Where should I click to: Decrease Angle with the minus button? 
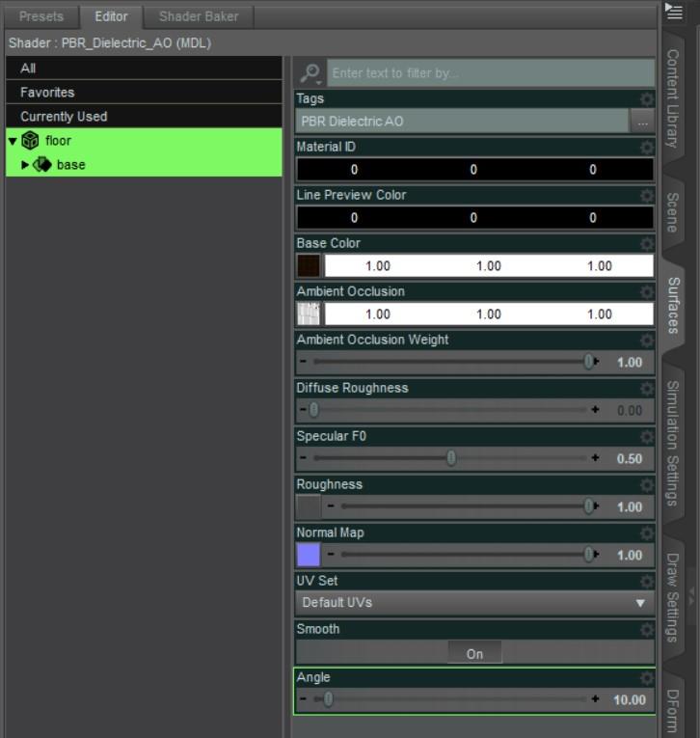[303, 699]
